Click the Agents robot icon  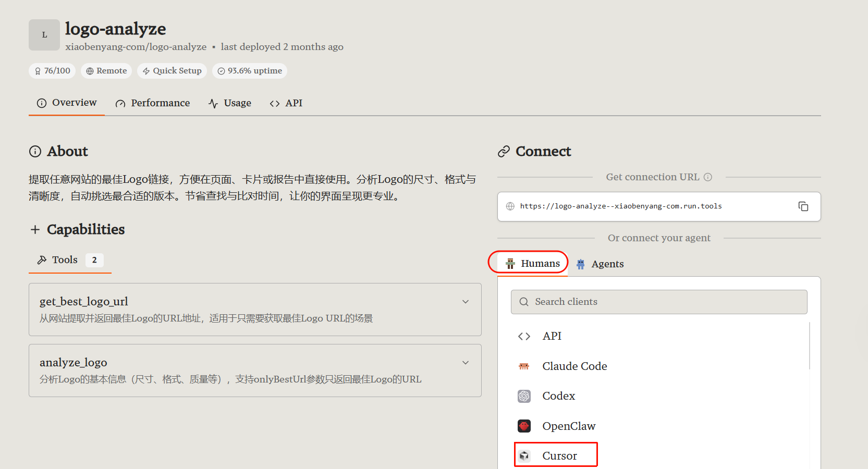(x=581, y=264)
